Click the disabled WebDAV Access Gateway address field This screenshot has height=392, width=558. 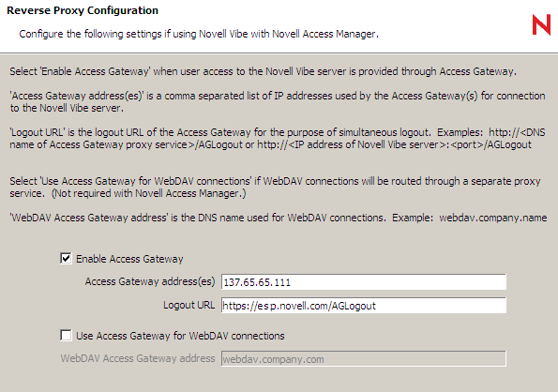[363, 358]
